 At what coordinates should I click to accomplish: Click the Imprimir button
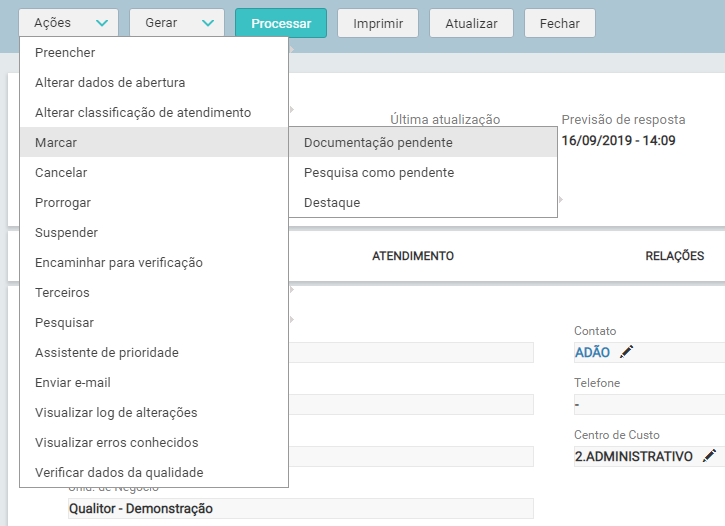[378, 23]
